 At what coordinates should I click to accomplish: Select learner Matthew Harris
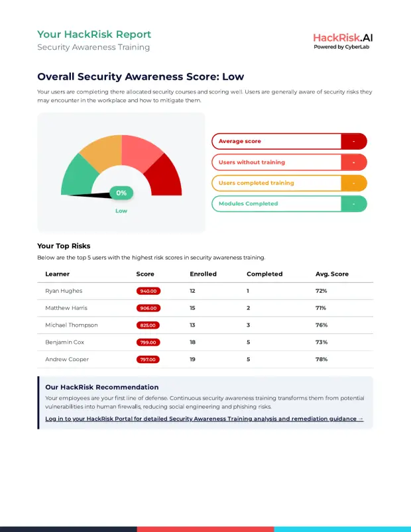coord(66,307)
